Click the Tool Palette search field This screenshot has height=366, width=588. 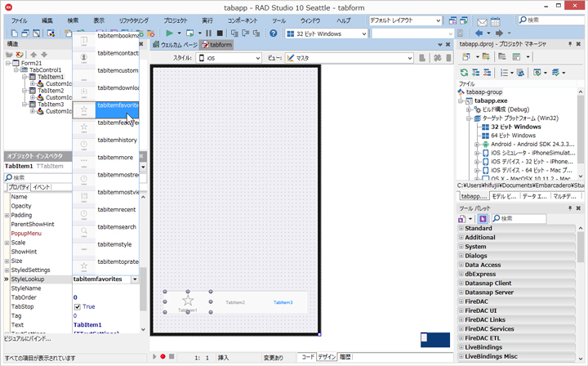(519, 219)
